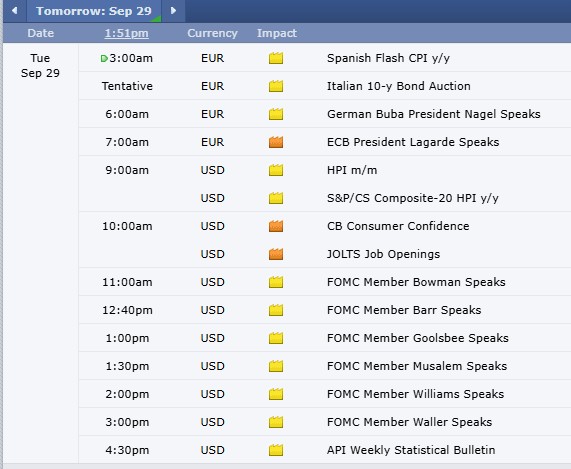Viewport: 571px width, 469px height.
Task: Click the Currency column header
Action: coord(212,33)
